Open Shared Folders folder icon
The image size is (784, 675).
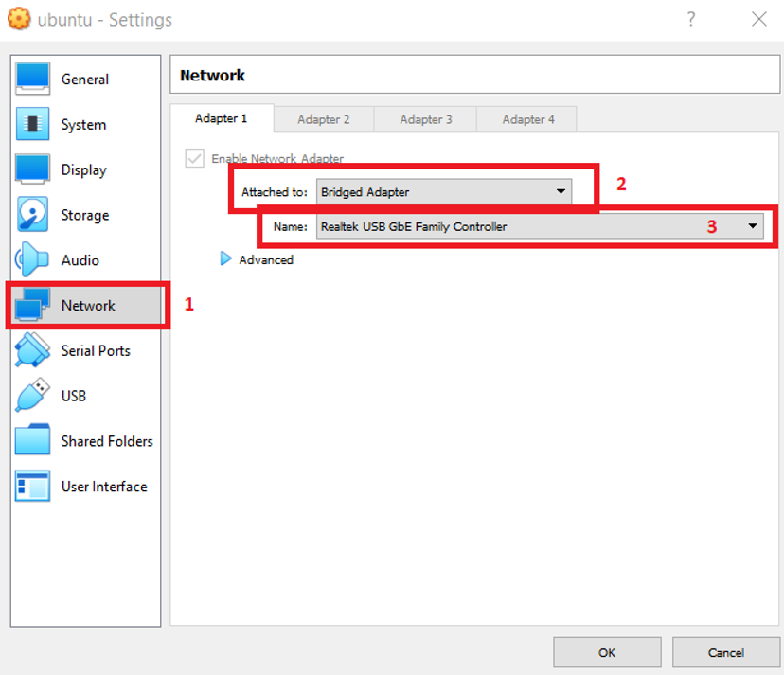pyautogui.click(x=32, y=441)
